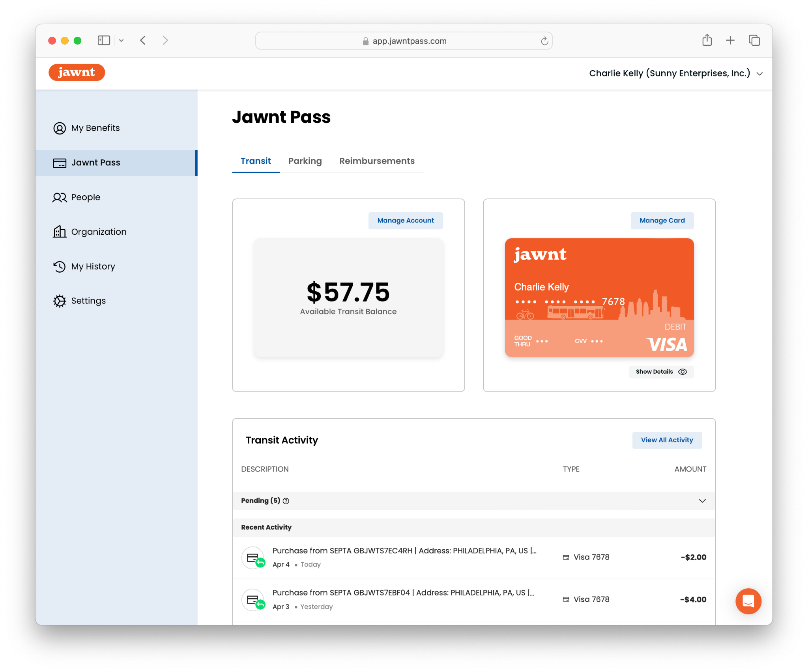The height and width of the screenshot is (672, 808).
Task: Open the Settings gear icon
Action: pyautogui.click(x=60, y=301)
